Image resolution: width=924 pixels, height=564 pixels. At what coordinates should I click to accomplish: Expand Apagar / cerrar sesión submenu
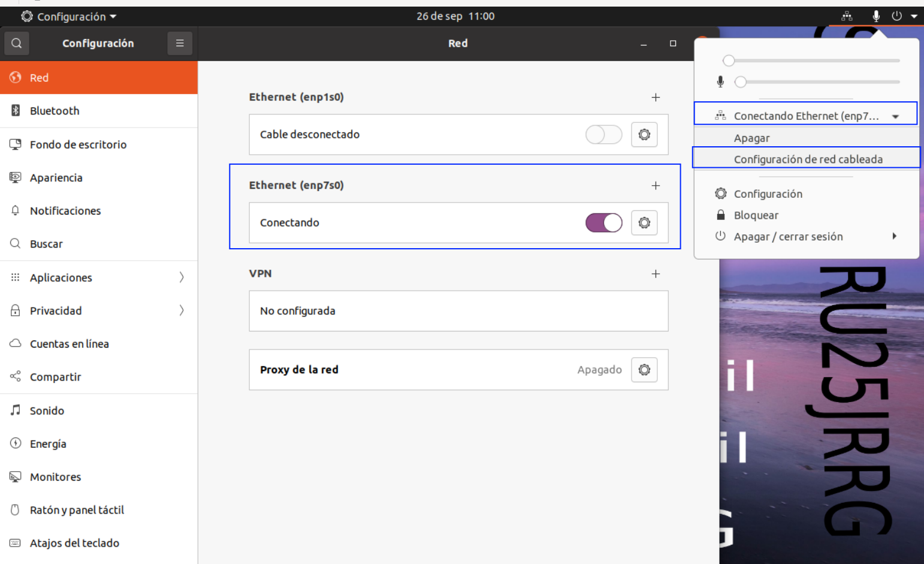(895, 236)
